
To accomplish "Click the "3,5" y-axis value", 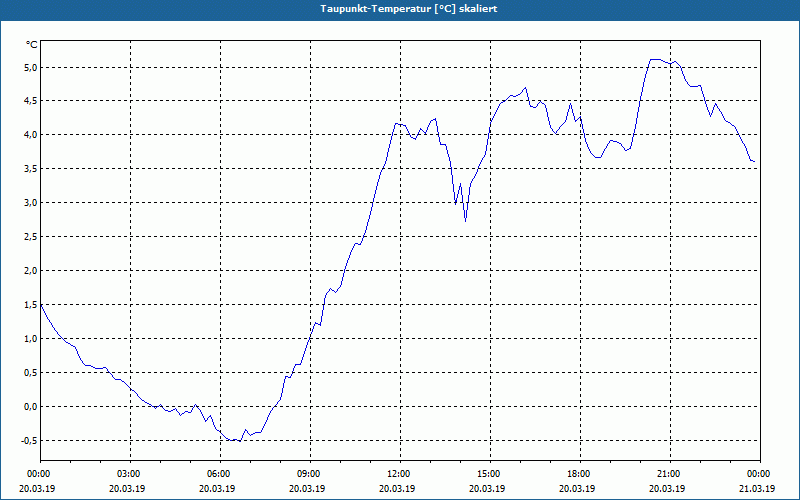I will pos(31,168).
